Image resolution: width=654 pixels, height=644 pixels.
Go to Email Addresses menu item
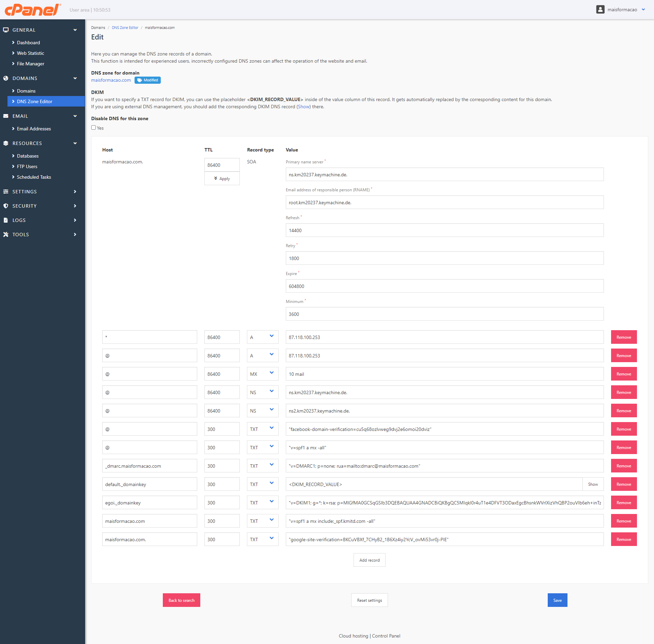pyautogui.click(x=34, y=129)
